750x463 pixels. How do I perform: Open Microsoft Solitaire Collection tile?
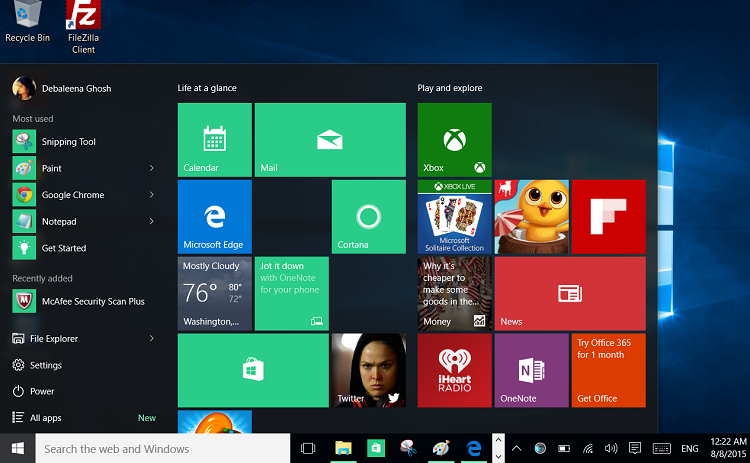point(454,217)
